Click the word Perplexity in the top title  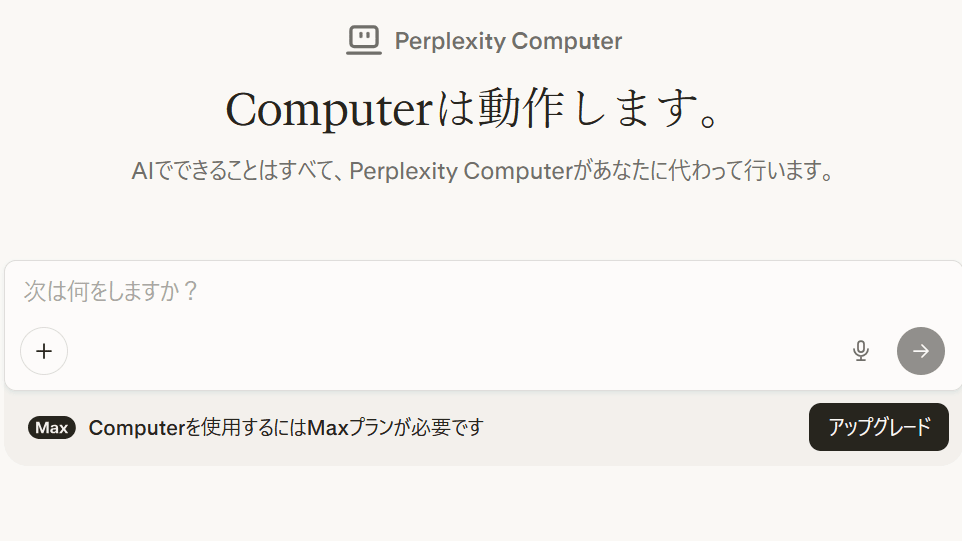click(x=449, y=41)
